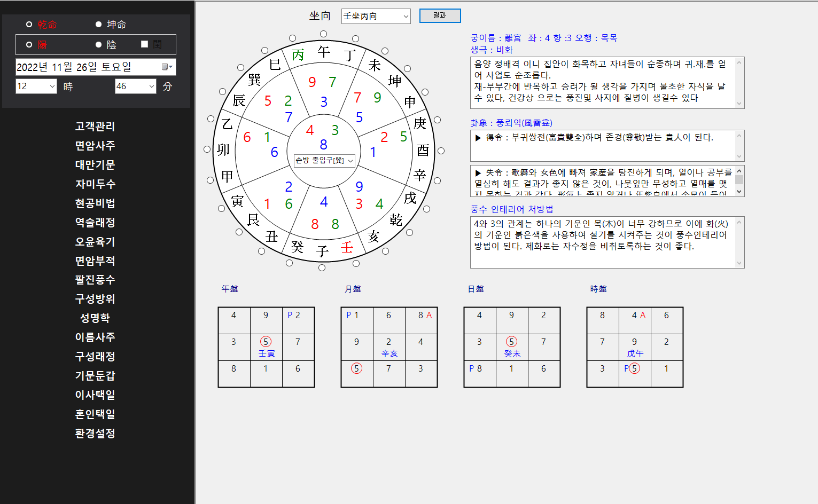818x504 pixels.
Task: Open the 현공비법 menu
Action: point(95,203)
